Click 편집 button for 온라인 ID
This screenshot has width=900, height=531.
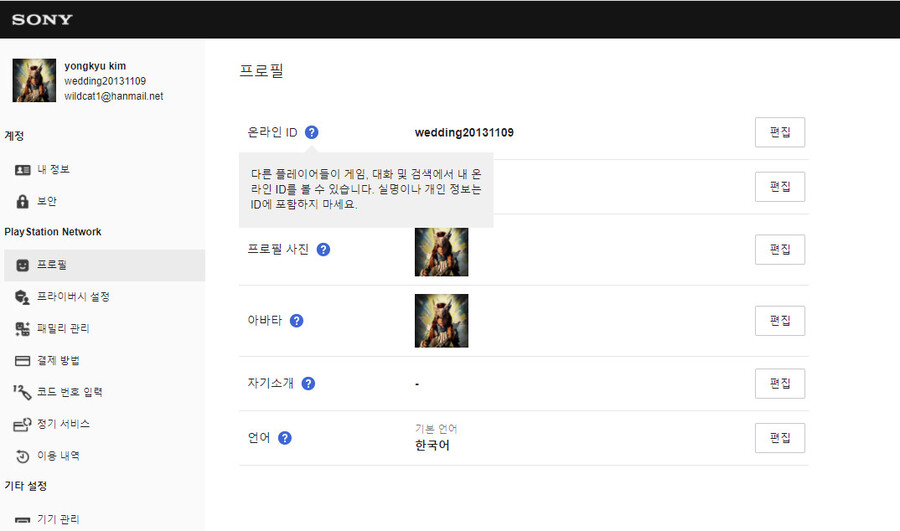tap(779, 132)
